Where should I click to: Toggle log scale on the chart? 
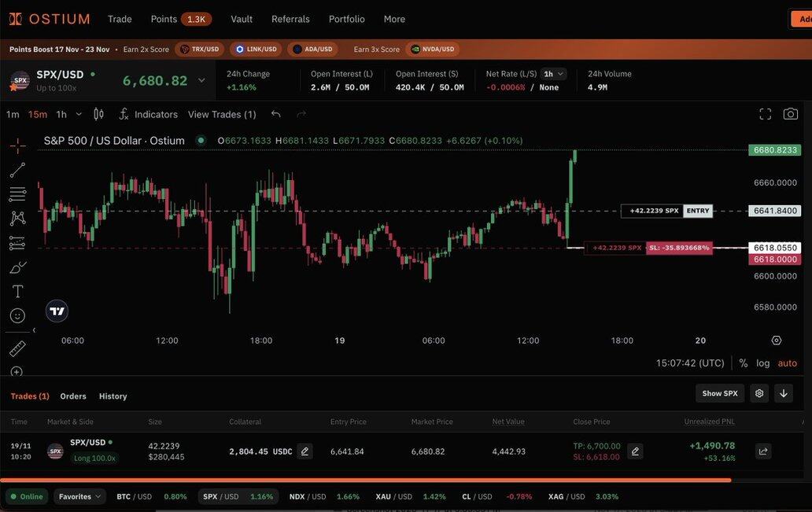[x=762, y=363]
